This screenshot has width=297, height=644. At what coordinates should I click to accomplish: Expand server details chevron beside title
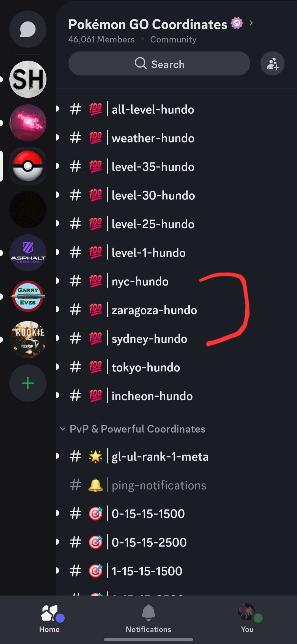tap(251, 23)
